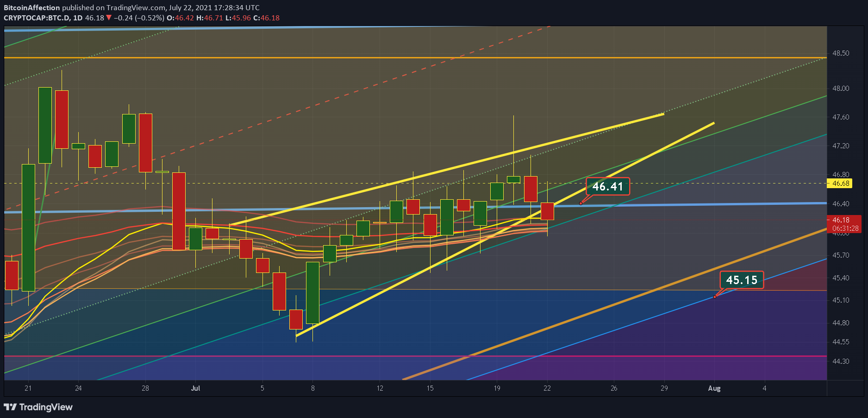The image size is (868, 418).
Task: Click the low value L:45.96 in header
Action: (238, 18)
